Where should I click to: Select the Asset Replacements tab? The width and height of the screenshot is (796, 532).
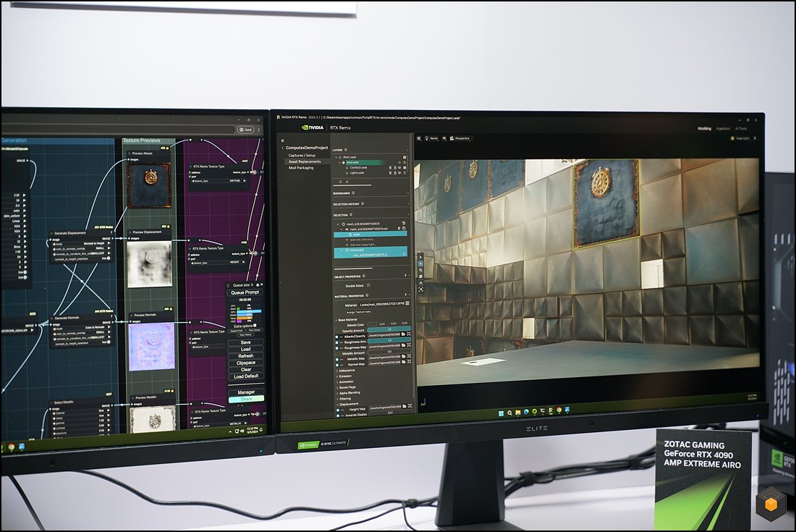pos(305,161)
